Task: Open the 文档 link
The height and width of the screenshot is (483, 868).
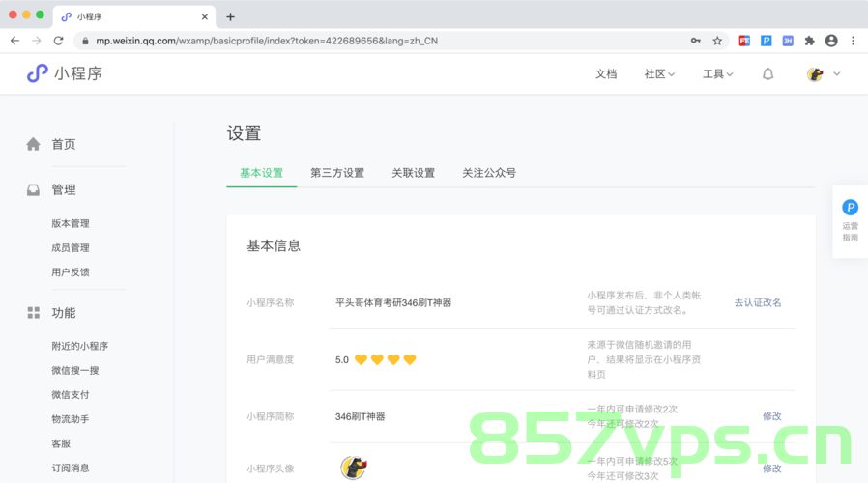Action: coord(606,74)
